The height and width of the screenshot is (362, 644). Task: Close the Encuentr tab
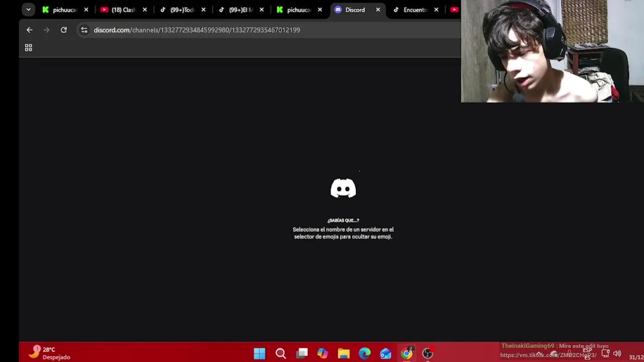[436, 10]
